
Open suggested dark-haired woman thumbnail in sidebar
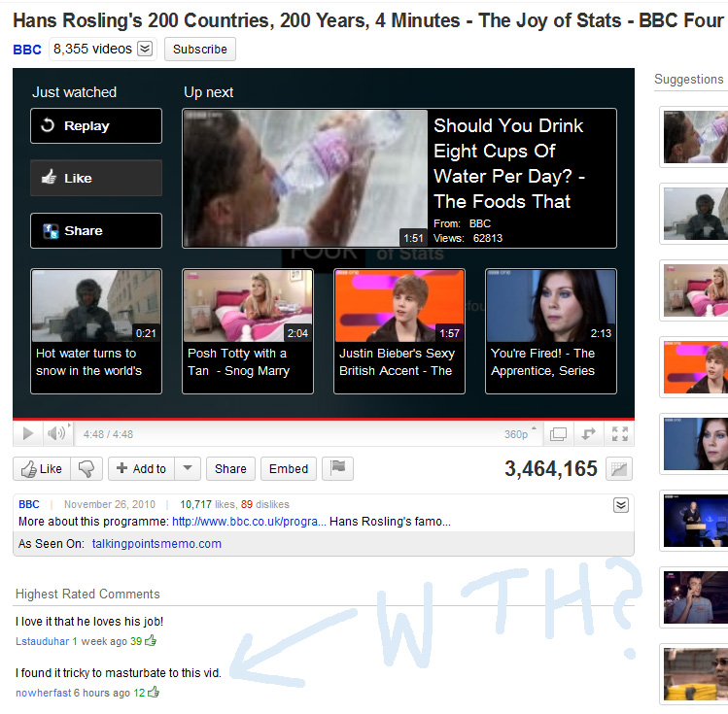point(695,444)
